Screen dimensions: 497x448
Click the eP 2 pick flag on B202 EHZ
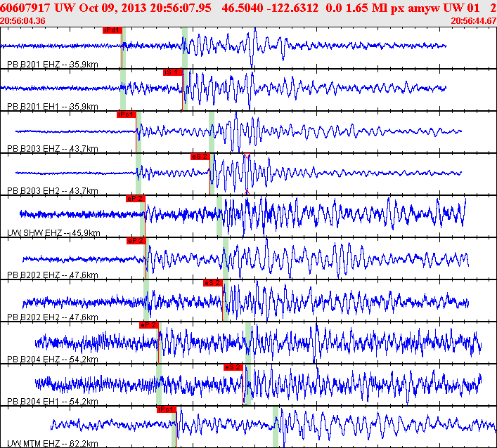pos(136,241)
